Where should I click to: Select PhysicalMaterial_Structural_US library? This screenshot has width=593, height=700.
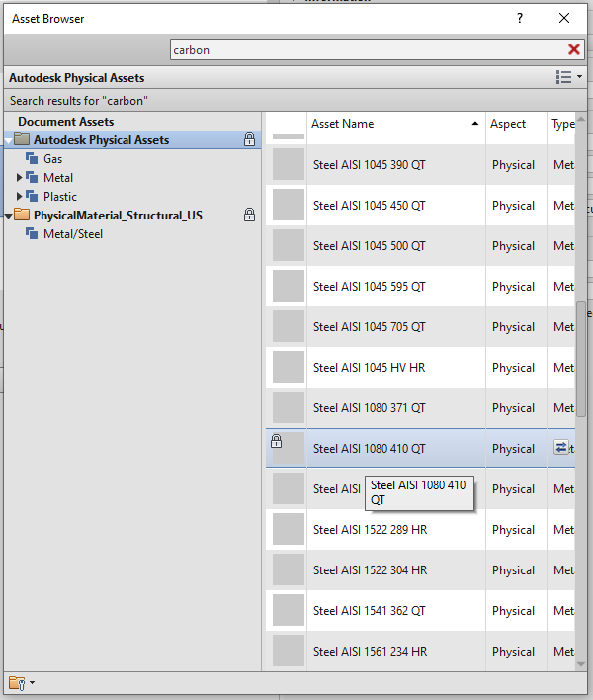pos(118,216)
